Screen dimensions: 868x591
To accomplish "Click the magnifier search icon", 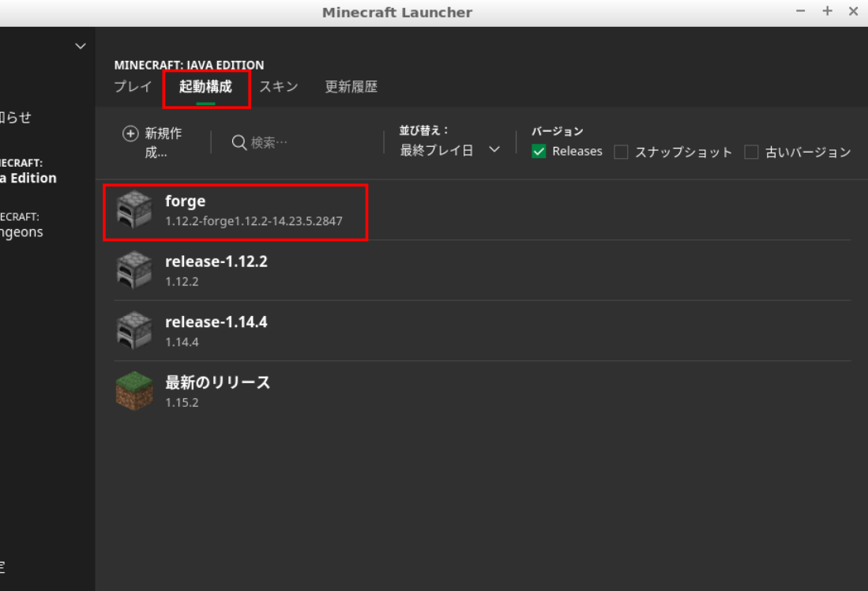I will [239, 142].
